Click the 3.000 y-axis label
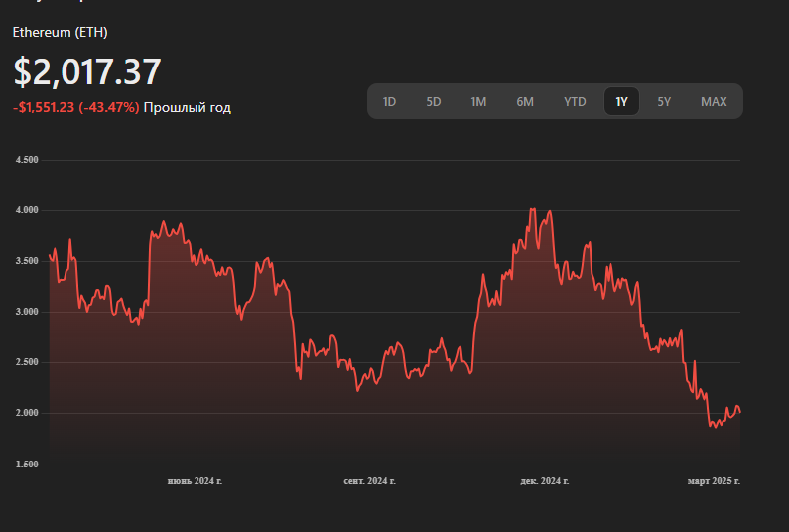This screenshot has width=789, height=532. pyautogui.click(x=27, y=312)
